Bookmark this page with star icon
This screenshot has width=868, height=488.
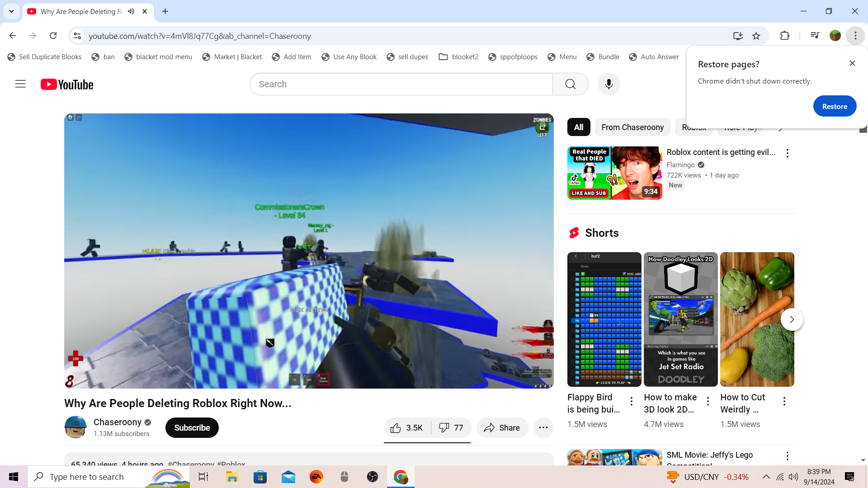coord(756,36)
